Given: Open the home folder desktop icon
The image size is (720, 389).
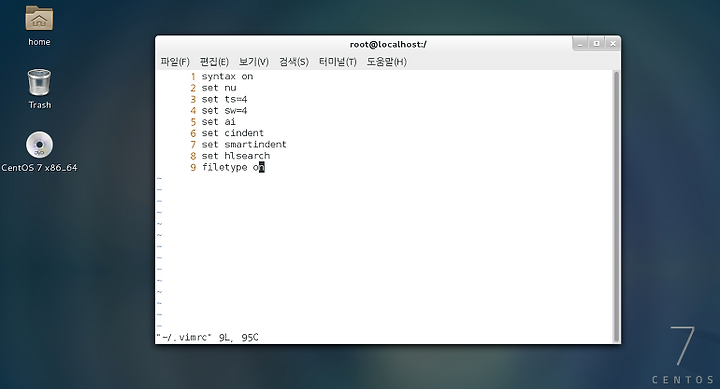Looking at the screenshot, I should point(39,19).
